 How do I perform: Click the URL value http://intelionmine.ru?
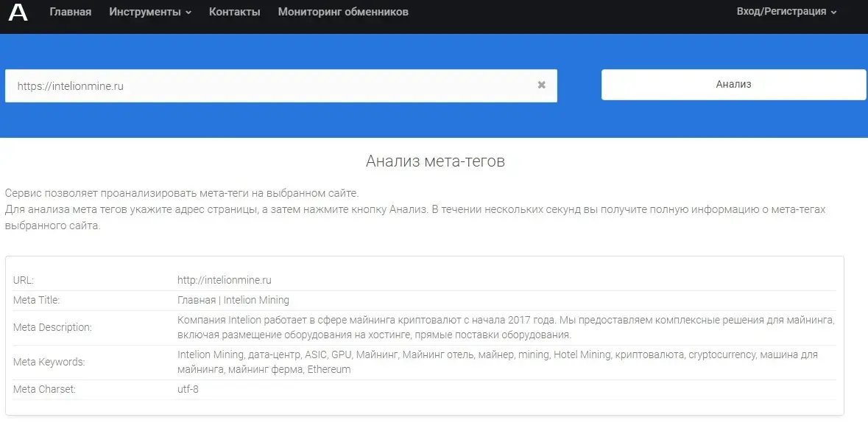pos(225,280)
